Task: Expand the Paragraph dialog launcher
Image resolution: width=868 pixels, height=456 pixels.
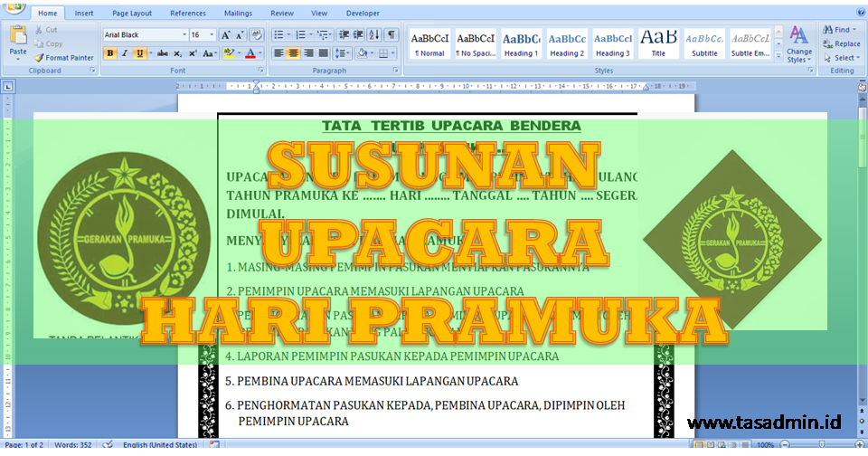Action: coord(395,71)
